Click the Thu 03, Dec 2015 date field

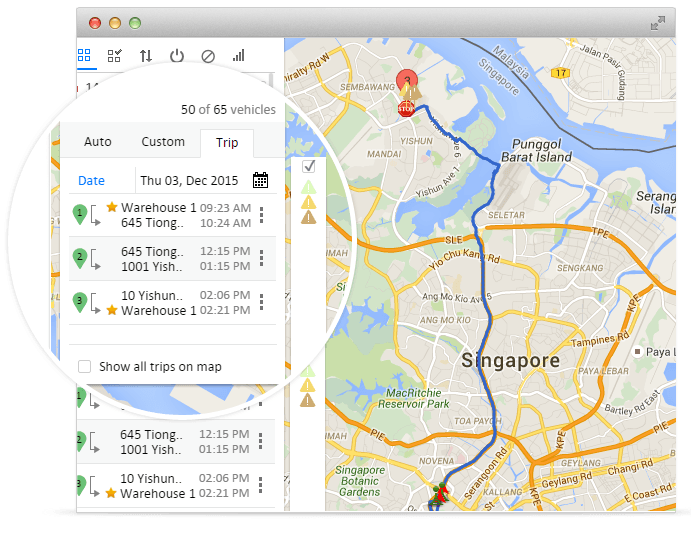pos(189,181)
